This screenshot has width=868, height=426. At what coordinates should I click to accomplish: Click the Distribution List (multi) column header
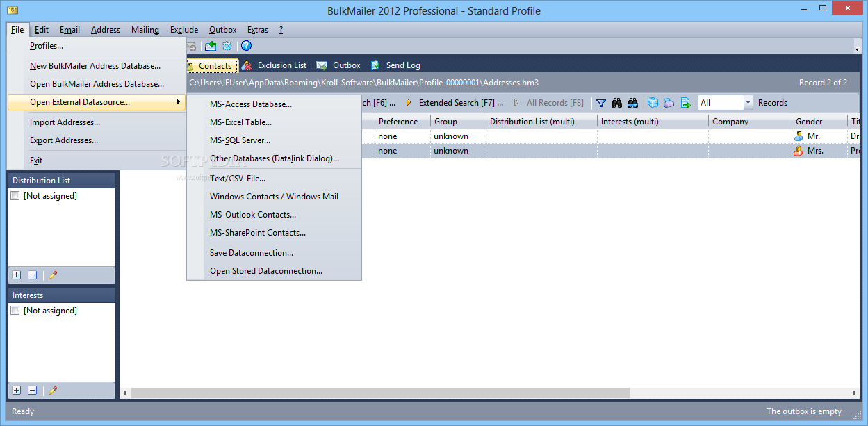click(541, 122)
